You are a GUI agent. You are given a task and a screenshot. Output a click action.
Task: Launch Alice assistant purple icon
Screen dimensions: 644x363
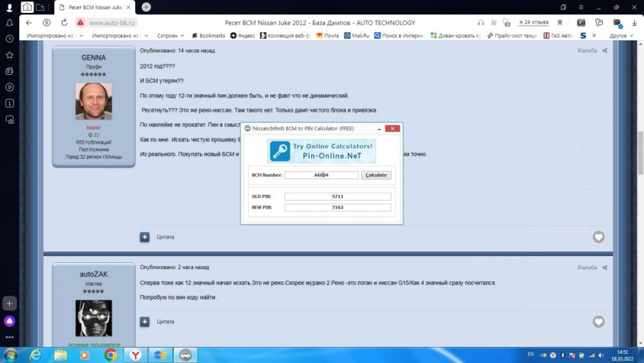tap(10, 321)
